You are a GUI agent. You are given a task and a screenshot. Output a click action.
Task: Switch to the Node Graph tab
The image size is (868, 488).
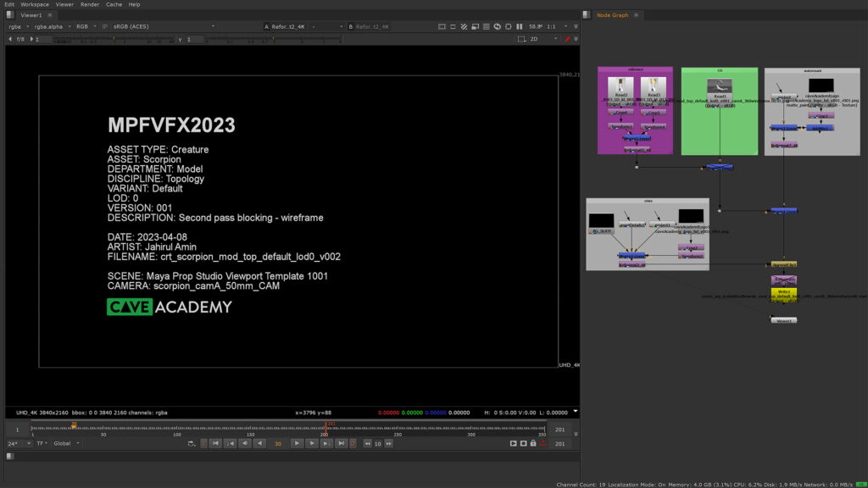(613, 14)
